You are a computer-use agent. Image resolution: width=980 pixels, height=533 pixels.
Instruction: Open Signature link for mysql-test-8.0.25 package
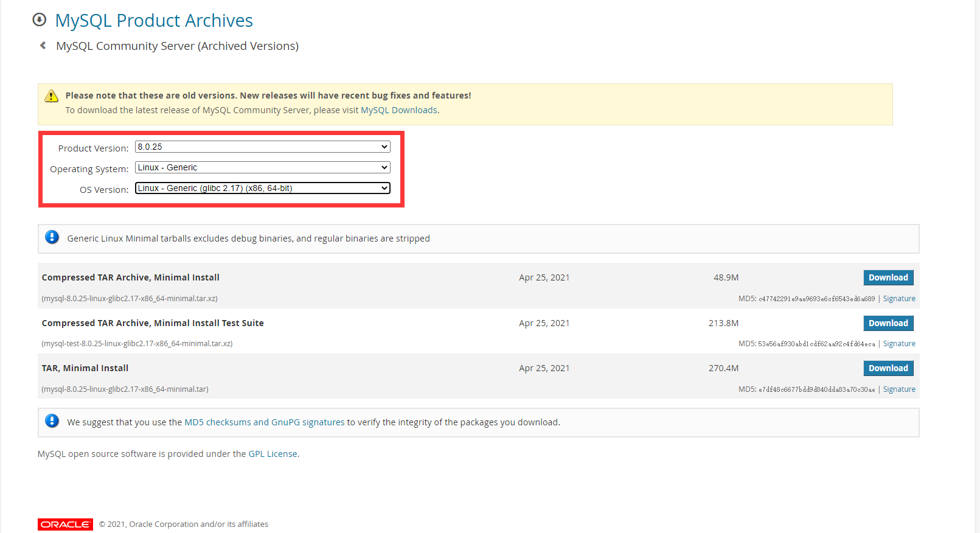click(899, 344)
